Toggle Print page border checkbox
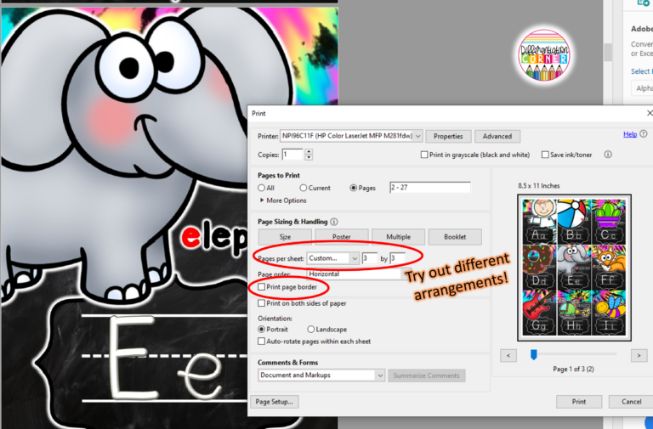The image size is (653, 429). pyautogui.click(x=262, y=287)
